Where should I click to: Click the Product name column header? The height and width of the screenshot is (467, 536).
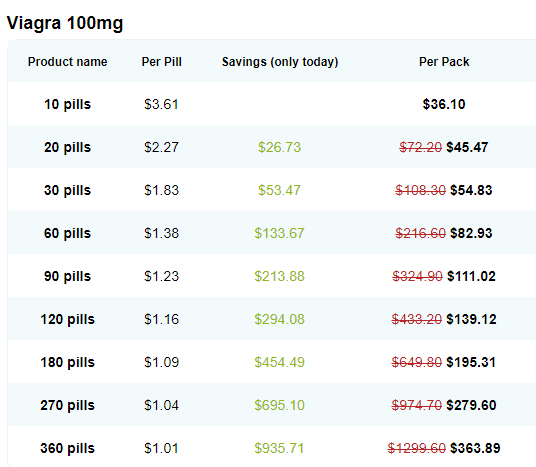pyautogui.click(x=67, y=62)
